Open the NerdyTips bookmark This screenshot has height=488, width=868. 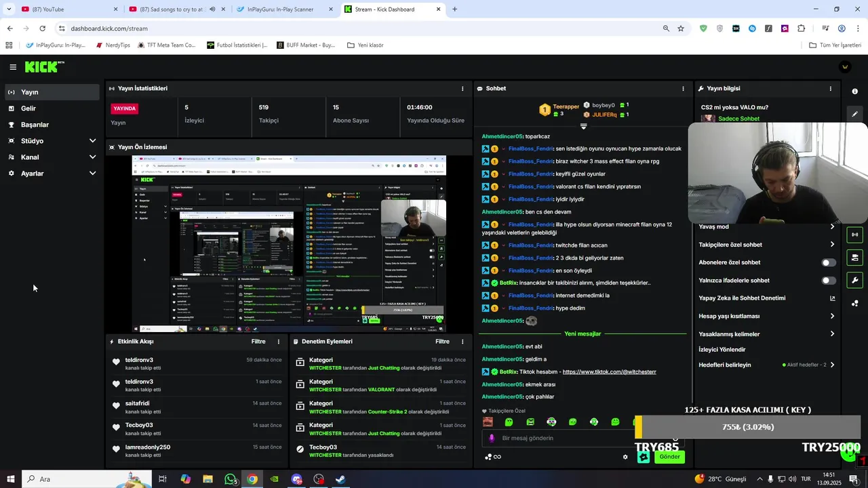[113, 45]
